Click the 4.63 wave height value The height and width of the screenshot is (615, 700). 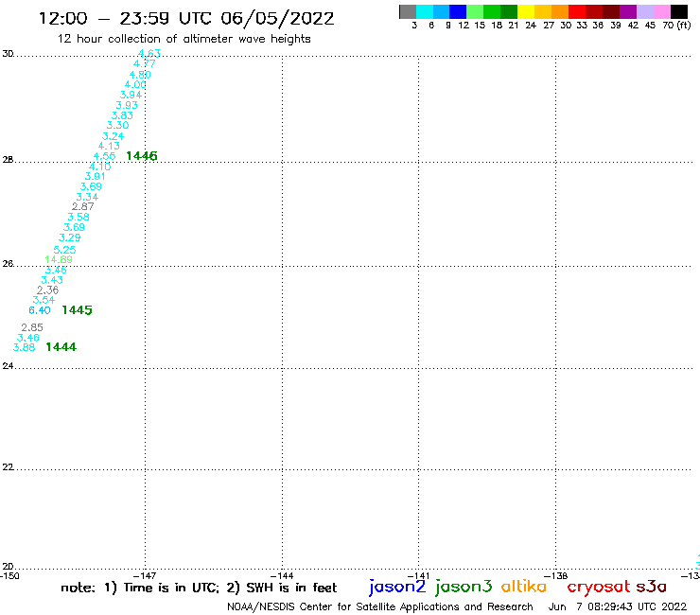point(149,54)
